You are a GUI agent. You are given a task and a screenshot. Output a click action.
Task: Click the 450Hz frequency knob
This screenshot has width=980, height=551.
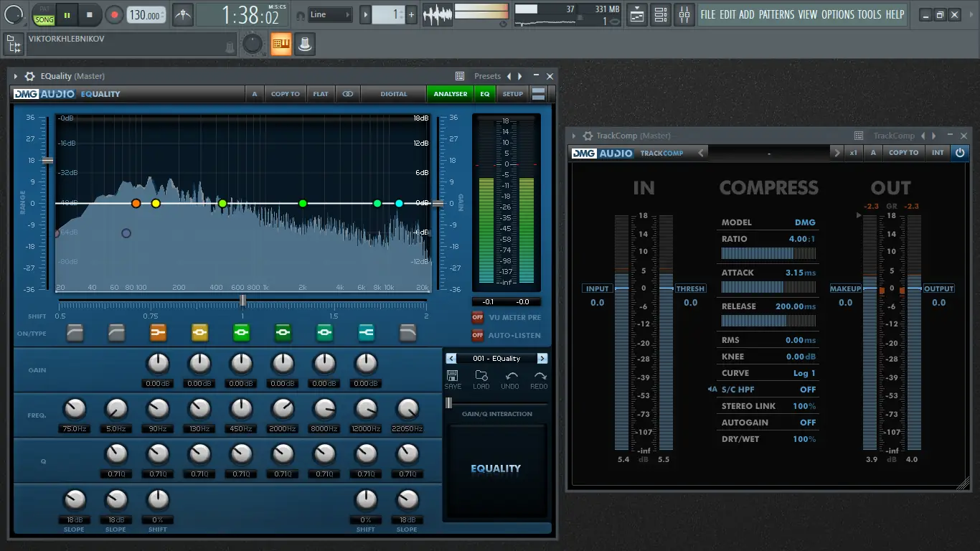pyautogui.click(x=241, y=409)
